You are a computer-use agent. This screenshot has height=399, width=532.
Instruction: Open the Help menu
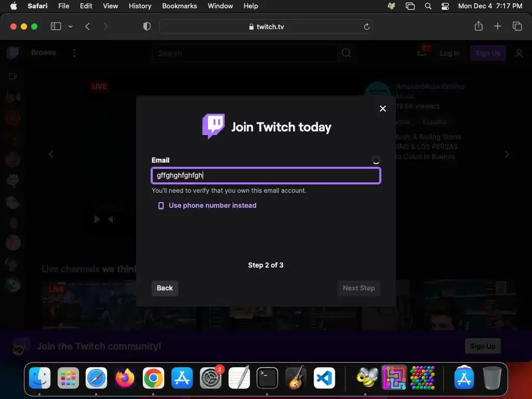[251, 6]
